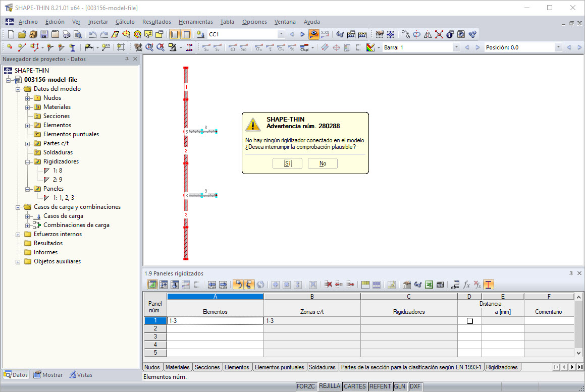Viewport: 585px width, 392px height.
Task: Expand the Esfuerzos internos folder
Action: pos(18,235)
